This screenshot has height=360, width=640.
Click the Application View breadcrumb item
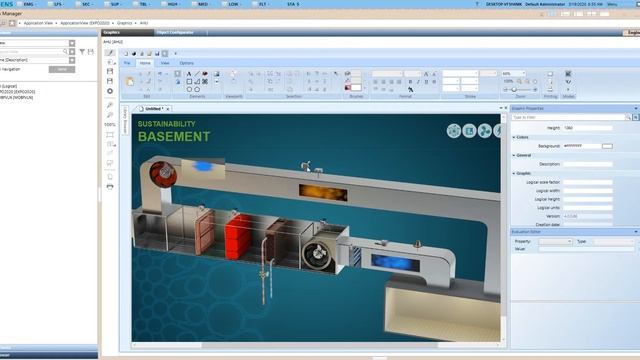point(38,23)
